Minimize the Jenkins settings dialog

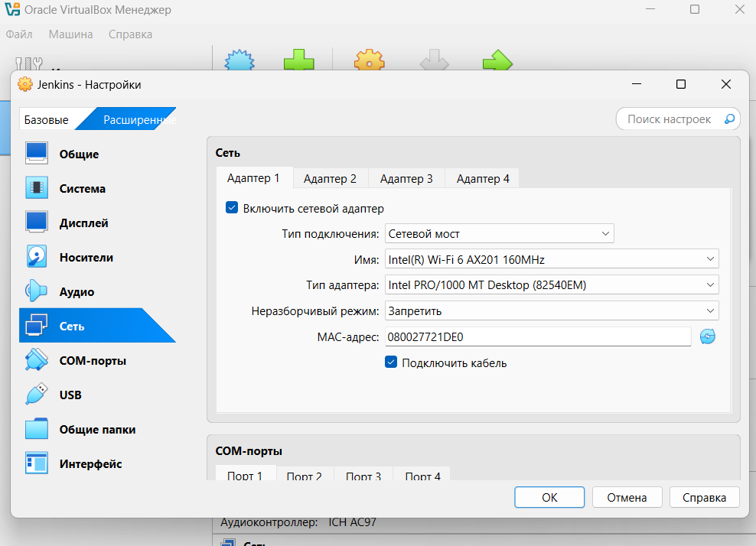(637, 84)
